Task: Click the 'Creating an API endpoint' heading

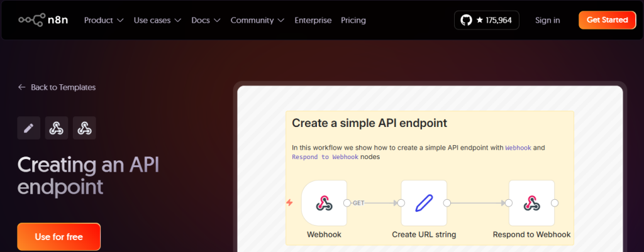Action: pyautogui.click(x=88, y=176)
